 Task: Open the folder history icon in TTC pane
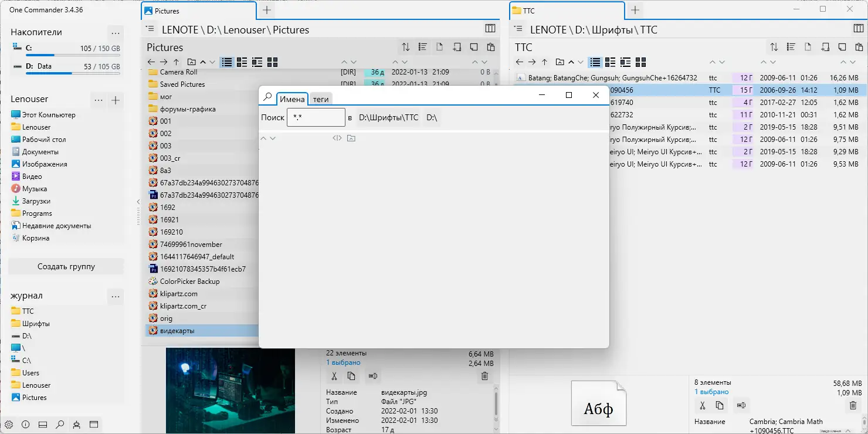560,62
